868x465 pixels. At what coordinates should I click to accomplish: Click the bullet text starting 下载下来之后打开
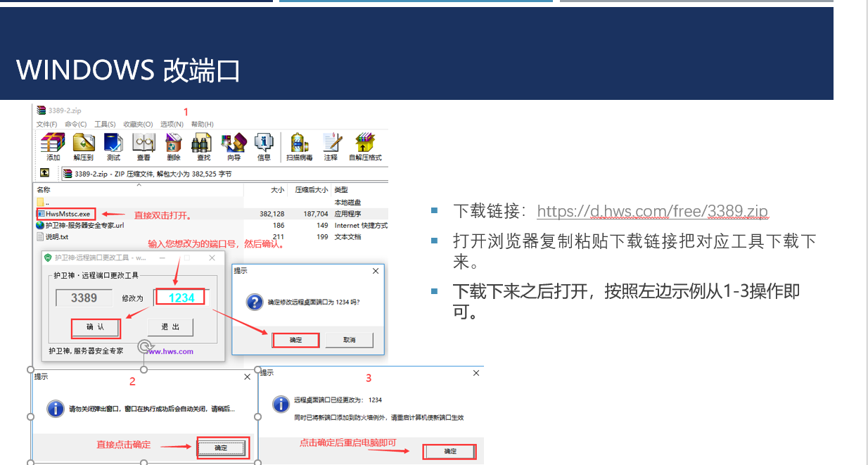(626, 301)
